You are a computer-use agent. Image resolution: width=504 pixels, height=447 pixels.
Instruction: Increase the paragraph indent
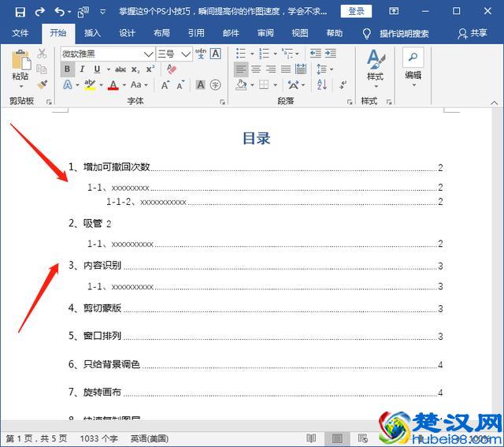click(331, 54)
